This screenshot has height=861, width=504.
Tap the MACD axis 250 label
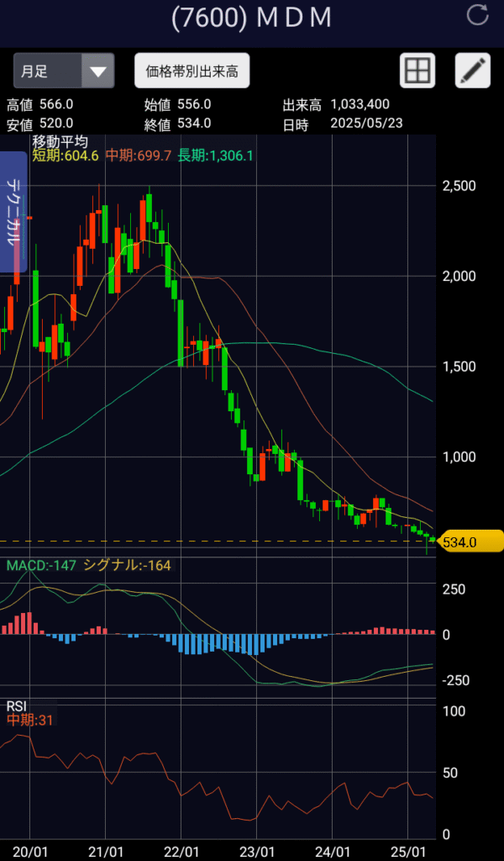pos(454,589)
